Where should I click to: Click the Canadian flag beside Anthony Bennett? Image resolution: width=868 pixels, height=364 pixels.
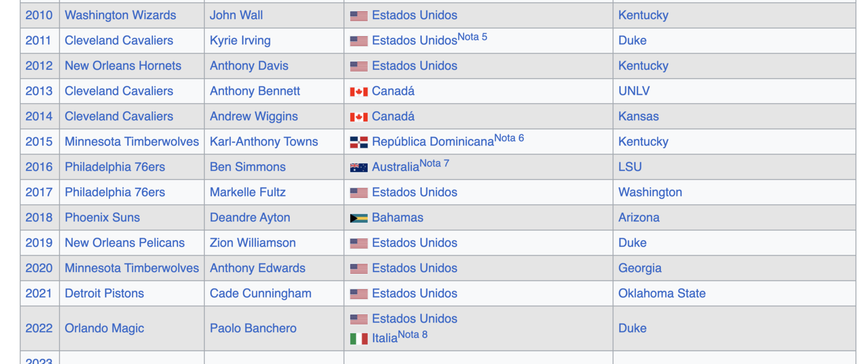pos(358,91)
